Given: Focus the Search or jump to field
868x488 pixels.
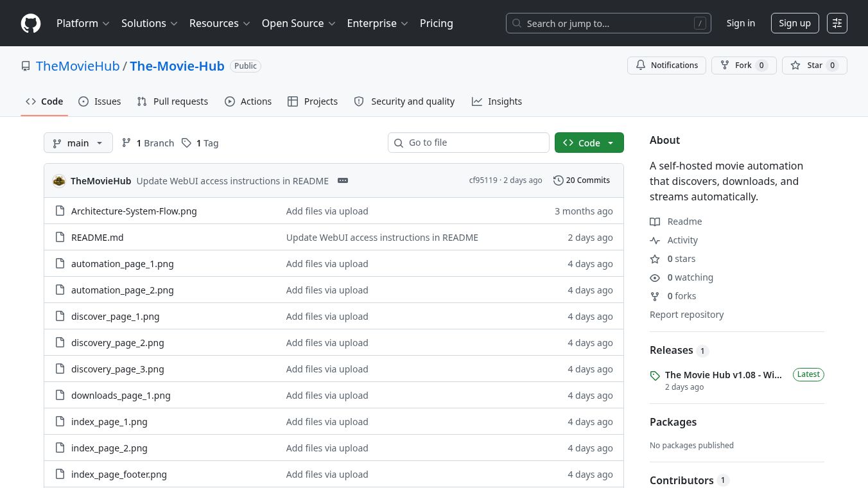Looking at the screenshot, I should click(609, 23).
